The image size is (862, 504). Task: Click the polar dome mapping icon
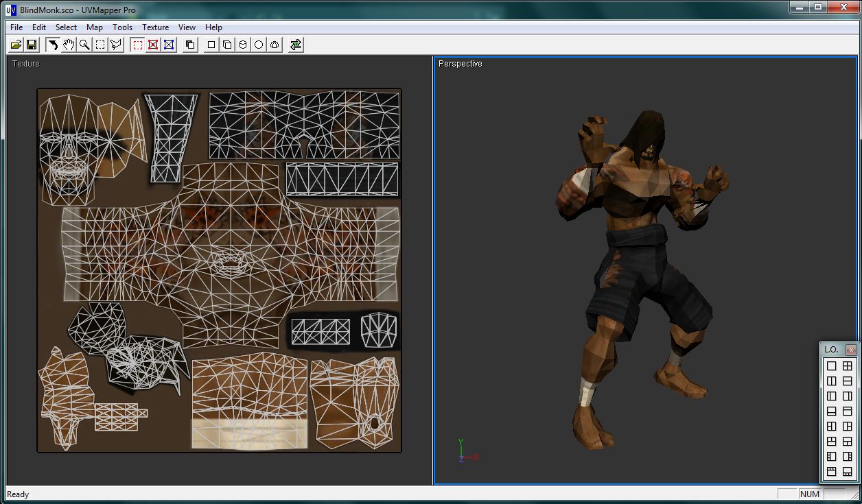pos(275,45)
